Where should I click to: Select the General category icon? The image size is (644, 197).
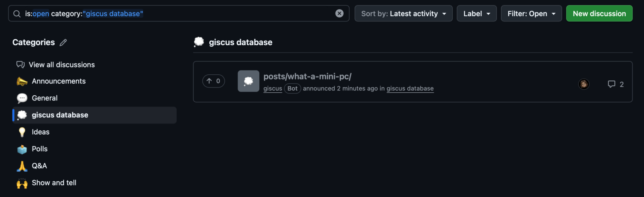coord(22,98)
